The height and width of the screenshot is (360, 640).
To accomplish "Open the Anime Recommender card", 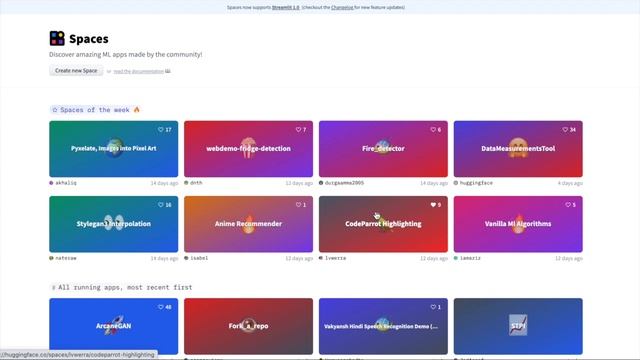I will [248, 224].
